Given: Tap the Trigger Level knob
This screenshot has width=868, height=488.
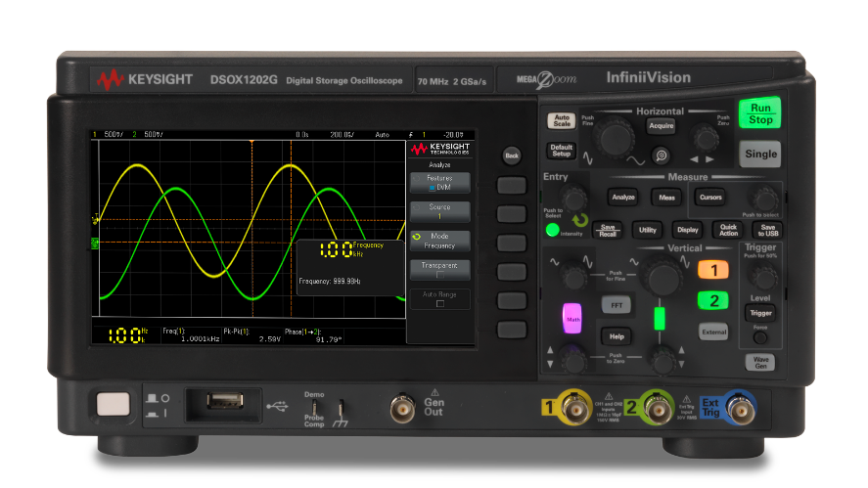Looking at the screenshot, I should [763, 277].
